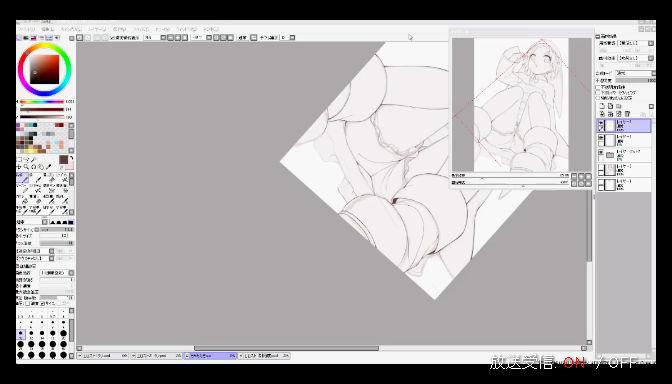Switch to the last canvas file tab
This screenshot has width=672, height=384.
264,356
